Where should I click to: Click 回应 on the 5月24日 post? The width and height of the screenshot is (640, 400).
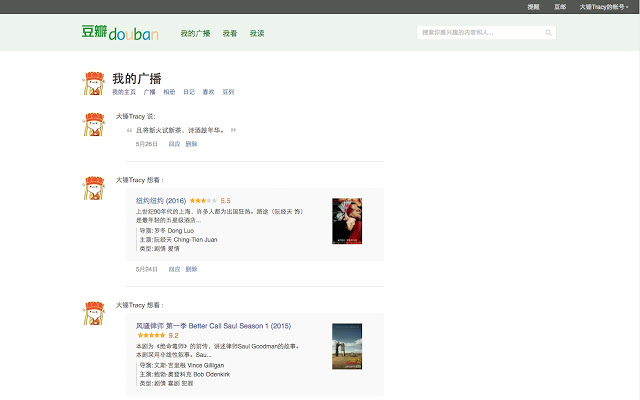174,269
